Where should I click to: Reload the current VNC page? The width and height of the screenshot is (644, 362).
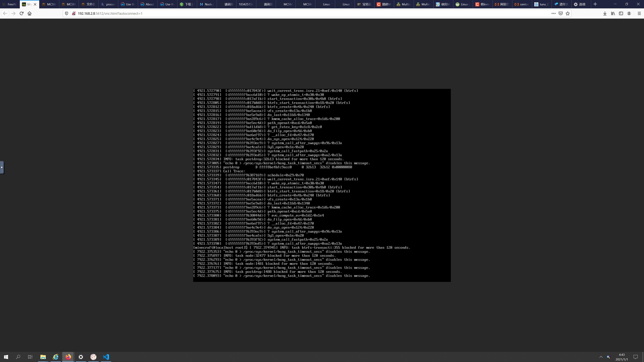click(x=21, y=13)
